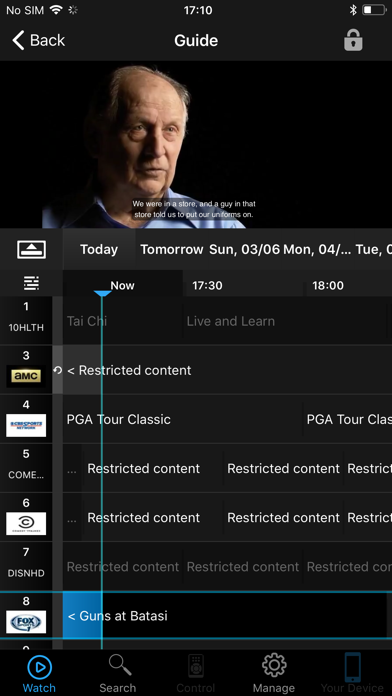Open truncated program on channel 5
This screenshot has height=696, width=392.
(73, 469)
